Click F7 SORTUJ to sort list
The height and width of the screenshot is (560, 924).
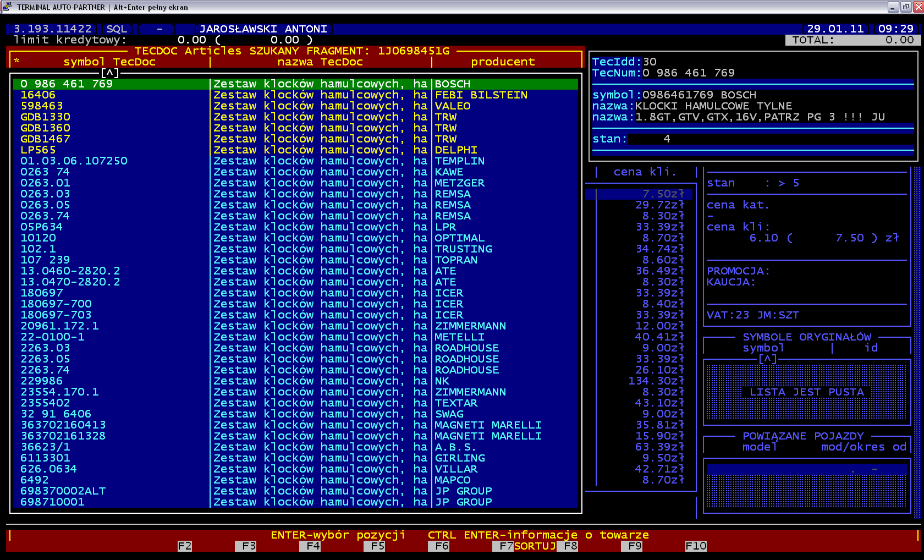(524, 546)
